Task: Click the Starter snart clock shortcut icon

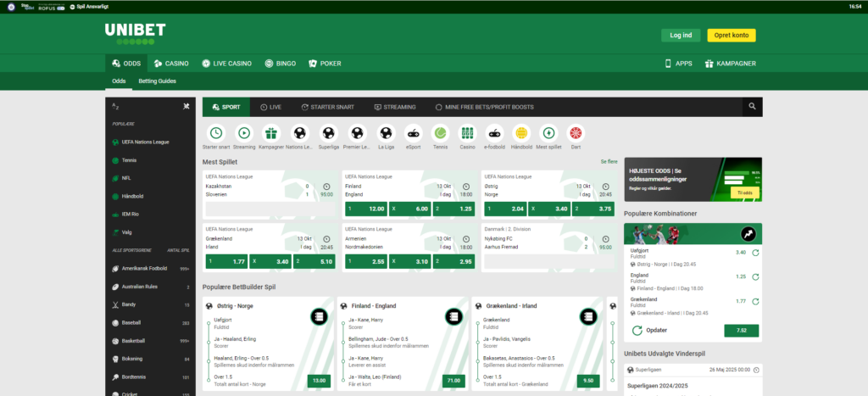Action: pos(216,133)
